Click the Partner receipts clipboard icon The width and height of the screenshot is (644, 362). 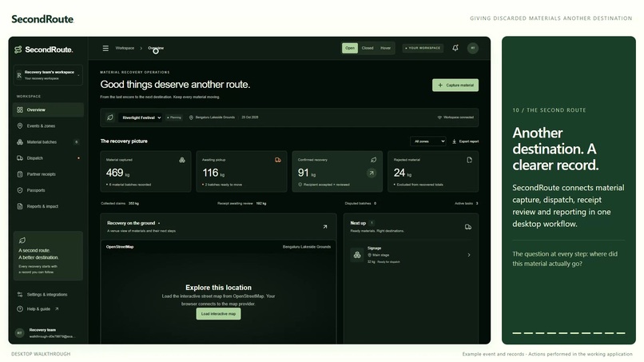coord(20,174)
